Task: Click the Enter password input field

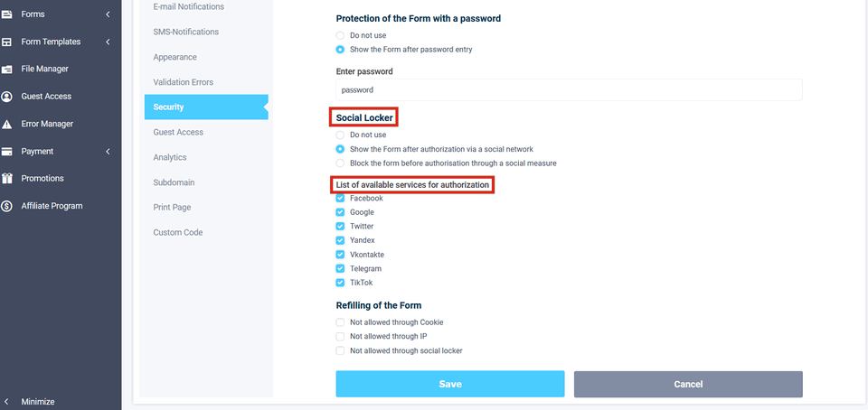Action: point(569,90)
